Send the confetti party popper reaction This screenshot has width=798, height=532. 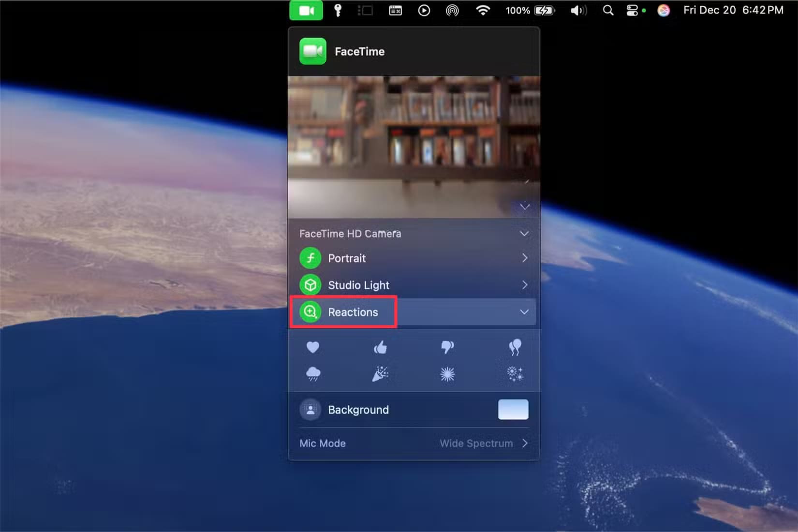(380, 374)
